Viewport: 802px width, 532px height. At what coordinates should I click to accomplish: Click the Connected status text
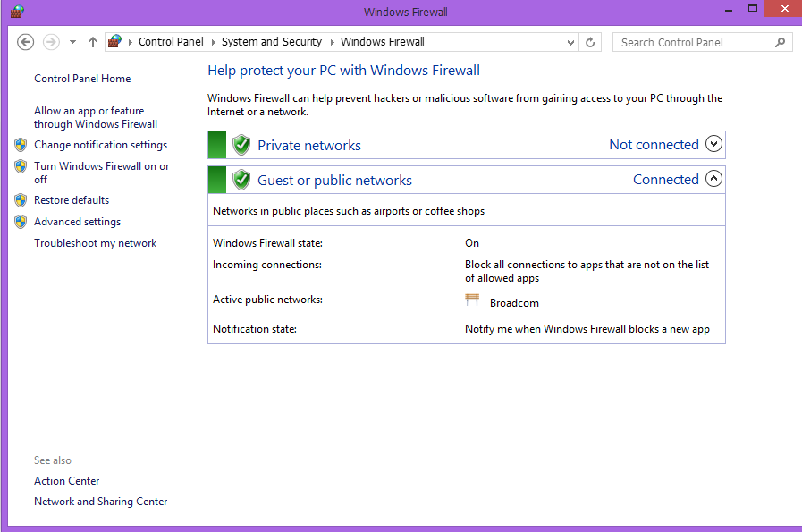coord(666,180)
